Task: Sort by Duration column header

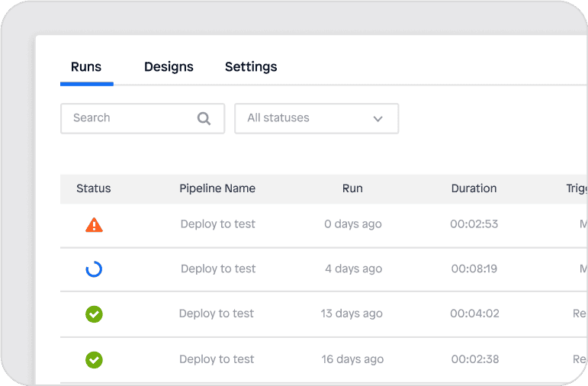Action: pyautogui.click(x=474, y=188)
